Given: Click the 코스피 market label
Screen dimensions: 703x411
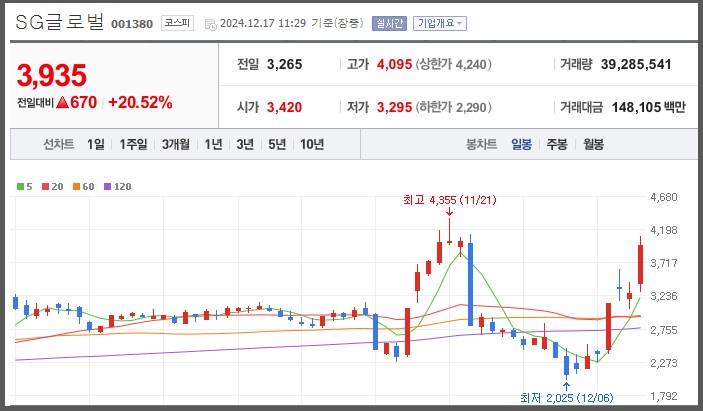Looking at the screenshot, I should tap(177, 23).
